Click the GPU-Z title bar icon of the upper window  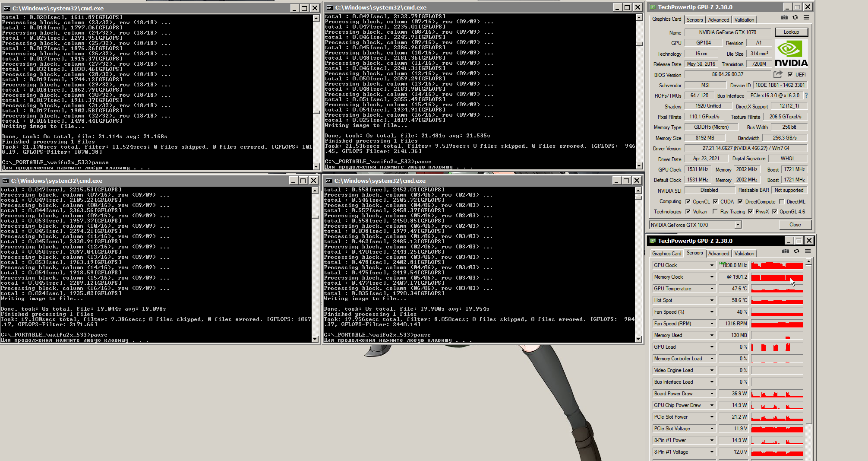(653, 7)
